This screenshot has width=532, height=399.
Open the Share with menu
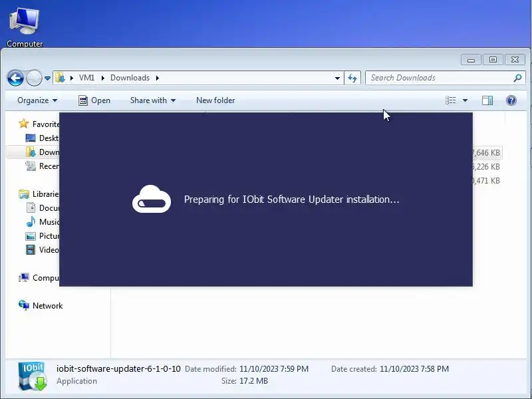tap(153, 100)
